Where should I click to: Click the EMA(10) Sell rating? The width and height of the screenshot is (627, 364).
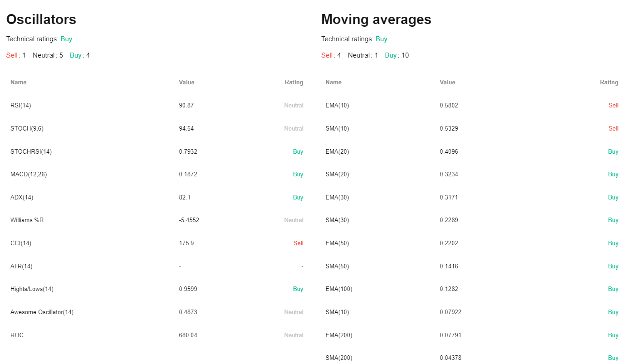(x=613, y=106)
